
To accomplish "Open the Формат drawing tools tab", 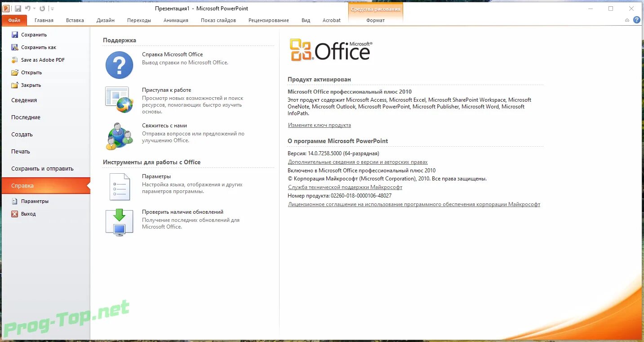I will pos(376,20).
